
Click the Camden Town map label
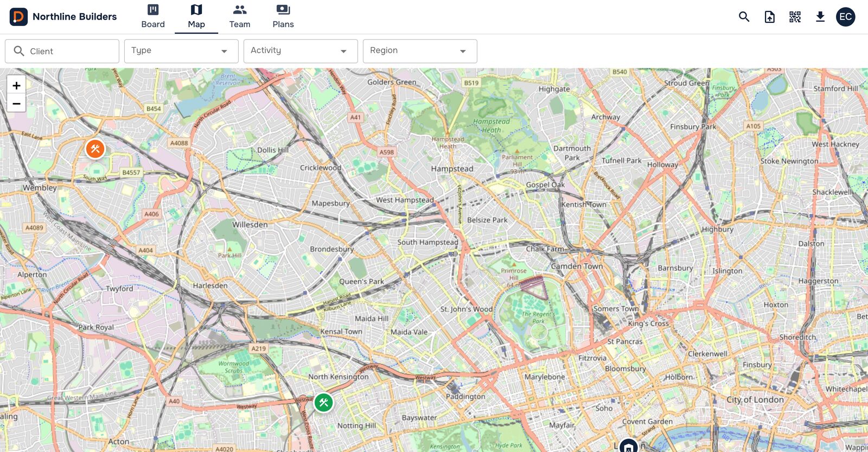tap(577, 266)
